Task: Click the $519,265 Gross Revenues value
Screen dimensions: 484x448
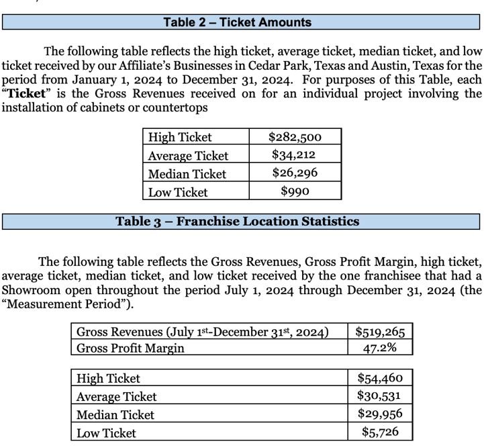Action: [x=381, y=332]
